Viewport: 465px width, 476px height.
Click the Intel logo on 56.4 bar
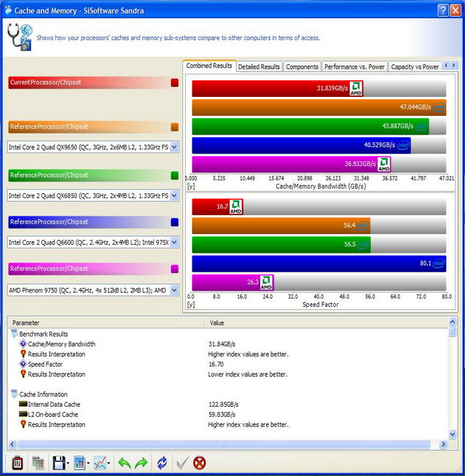coord(362,225)
